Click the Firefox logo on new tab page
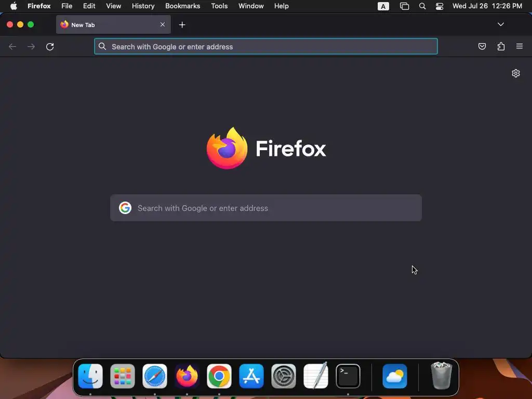The height and width of the screenshot is (399, 532). coord(227,148)
